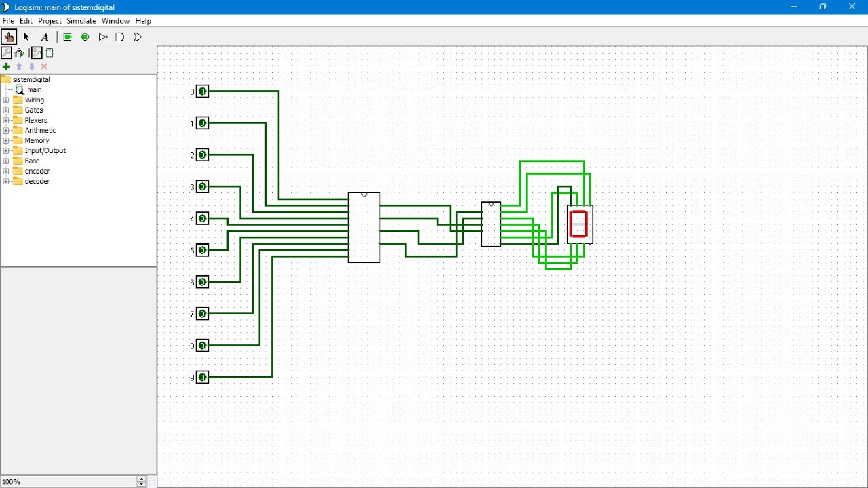The image size is (868, 488).
Task: Expand the Plexers library folder
Action: tap(6, 121)
